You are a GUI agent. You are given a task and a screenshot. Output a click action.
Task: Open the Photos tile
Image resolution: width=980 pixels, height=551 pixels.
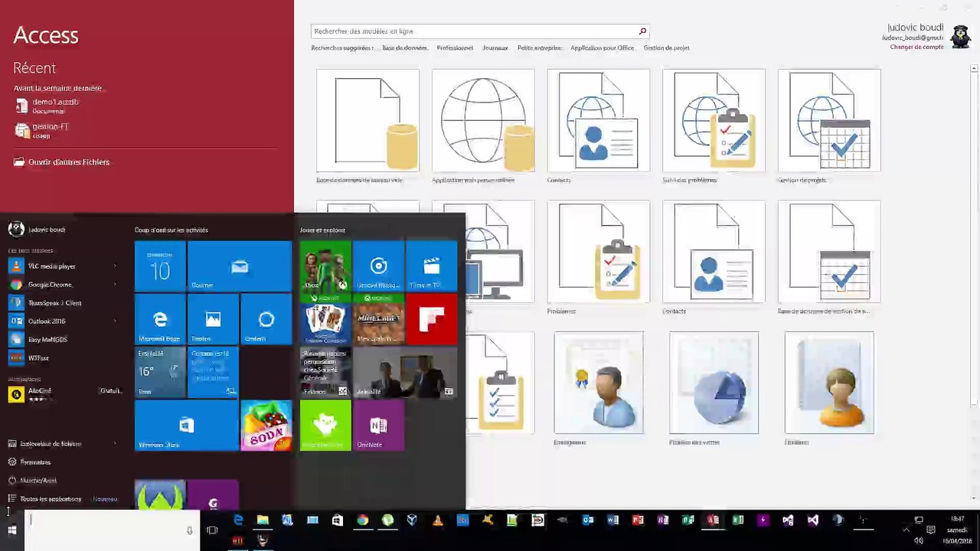(x=213, y=319)
